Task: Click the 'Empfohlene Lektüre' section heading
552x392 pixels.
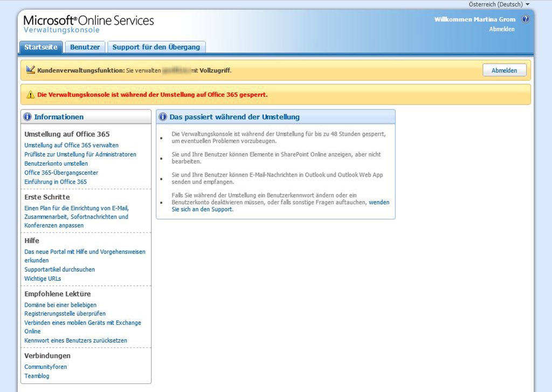Action: coord(57,294)
